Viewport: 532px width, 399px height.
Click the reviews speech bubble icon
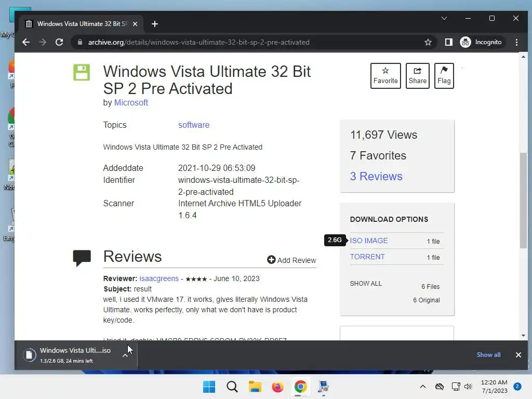(82, 258)
